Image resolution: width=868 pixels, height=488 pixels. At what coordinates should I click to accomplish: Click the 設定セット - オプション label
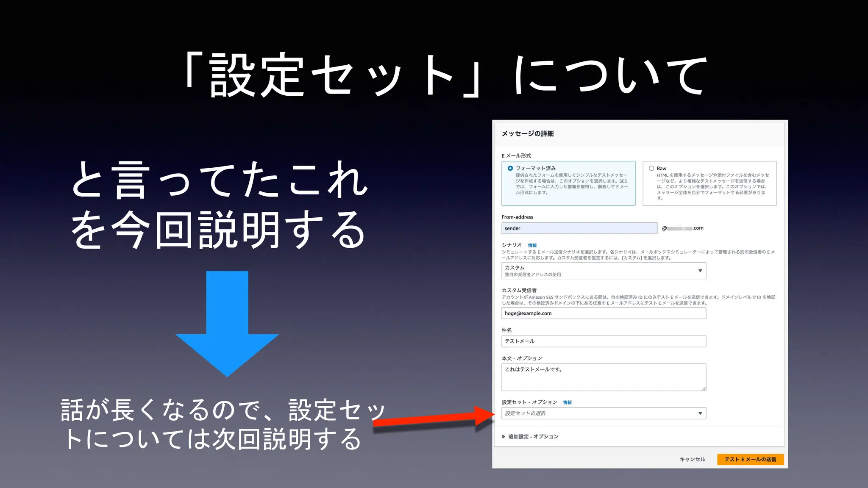pos(529,402)
